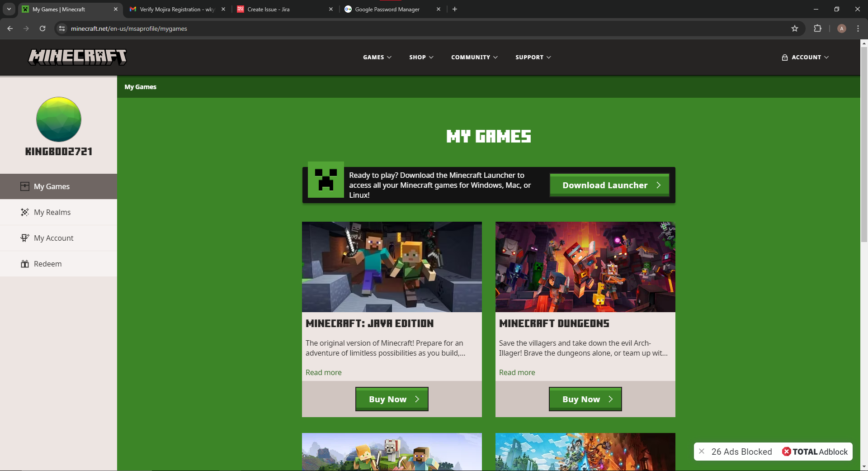
Task: Minimize the Chrome window
Action: (816, 9)
